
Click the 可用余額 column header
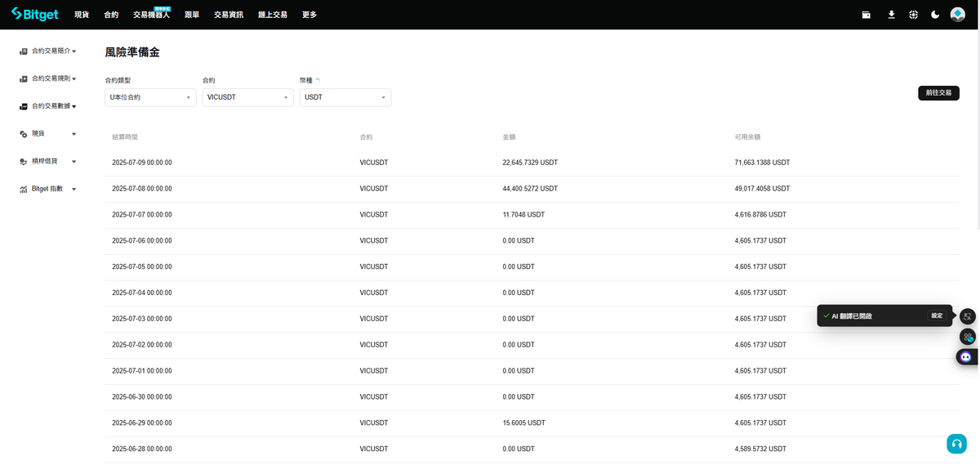[747, 136]
